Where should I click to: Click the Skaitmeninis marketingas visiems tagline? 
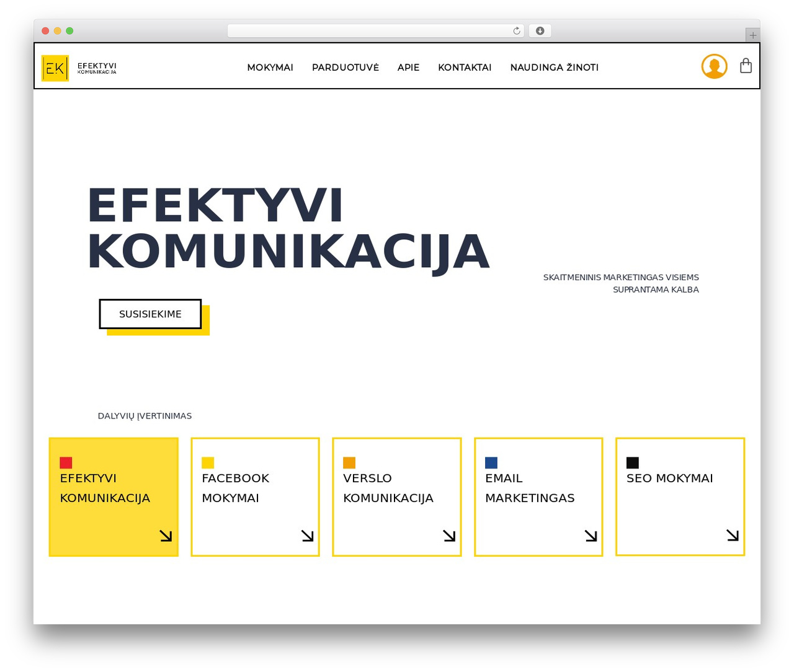pos(621,283)
